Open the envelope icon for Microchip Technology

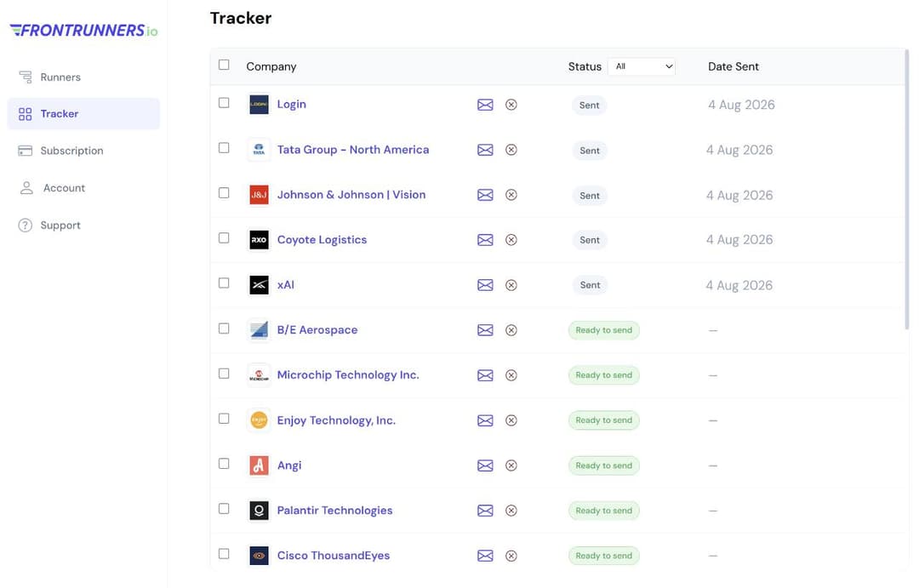pos(485,375)
